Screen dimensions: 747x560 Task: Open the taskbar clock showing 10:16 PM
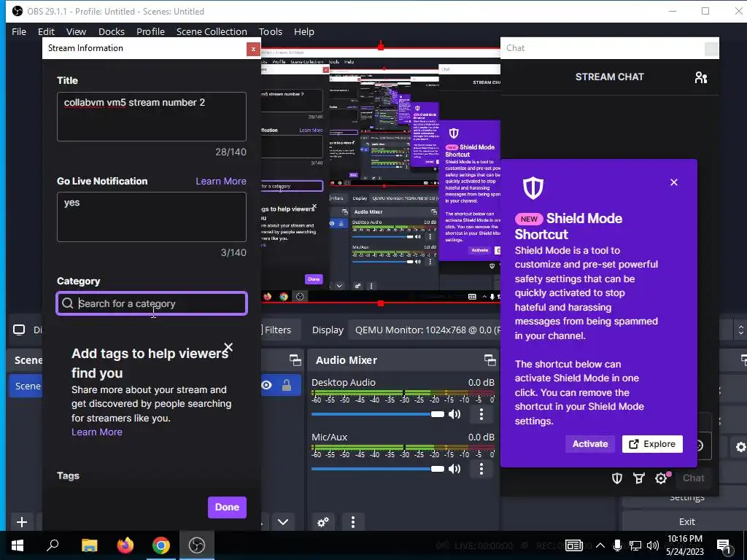pos(684,545)
